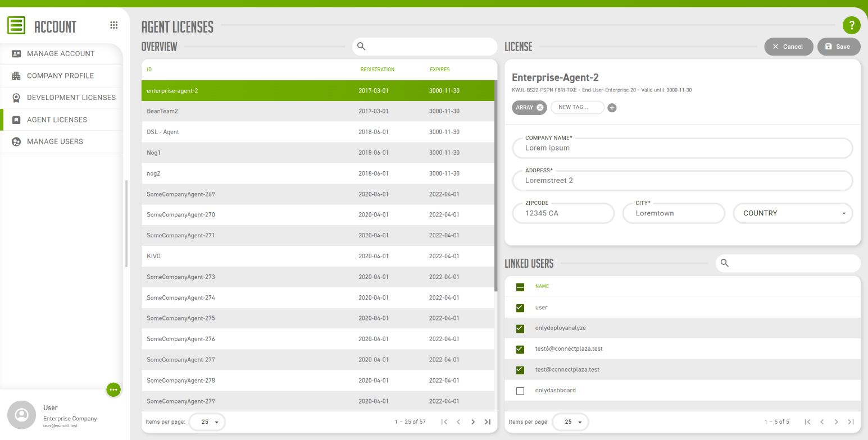This screenshot has width=868, height=440.
Task: Click the Overview table vertical scrollbar
Action: point(496,186)
